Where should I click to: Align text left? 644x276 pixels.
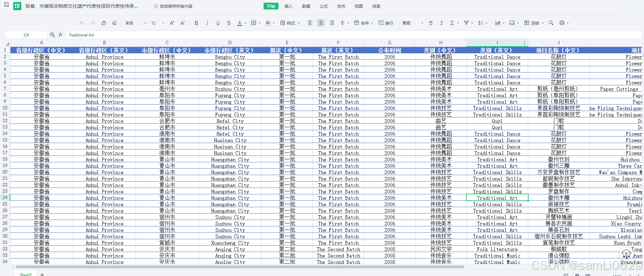310,23
